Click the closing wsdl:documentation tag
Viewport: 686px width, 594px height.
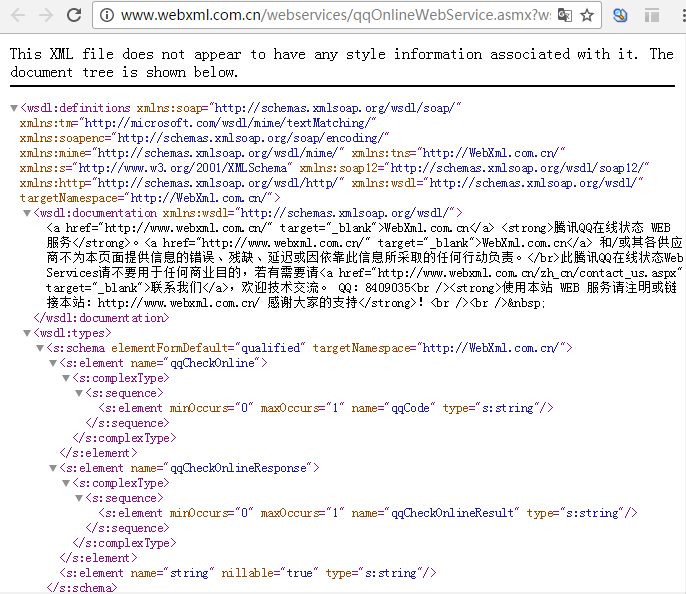102,318
